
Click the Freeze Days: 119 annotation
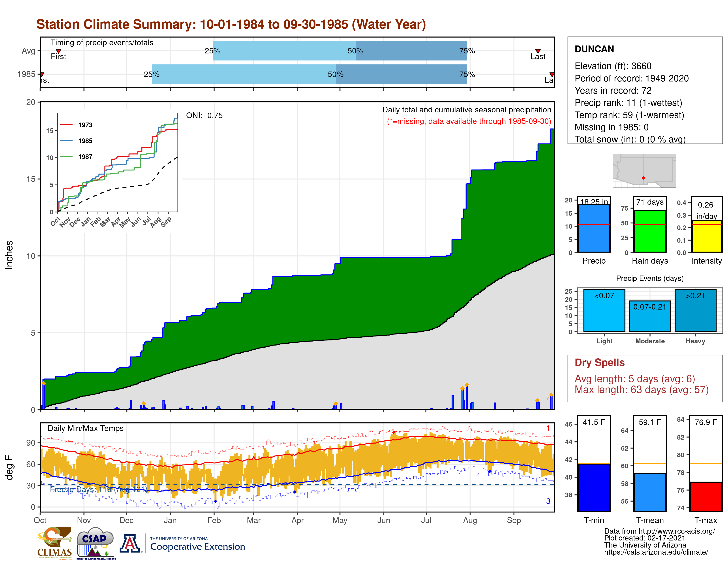[98, 489]
